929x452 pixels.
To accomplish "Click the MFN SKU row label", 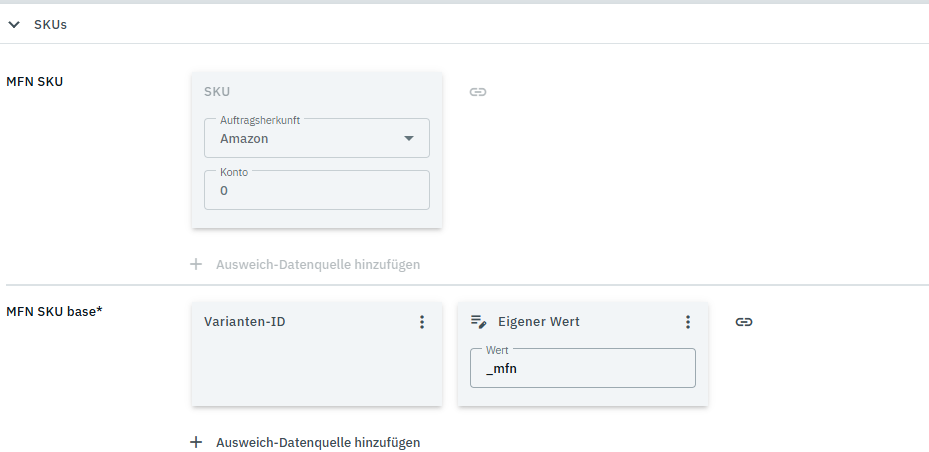I will point(35,81).
